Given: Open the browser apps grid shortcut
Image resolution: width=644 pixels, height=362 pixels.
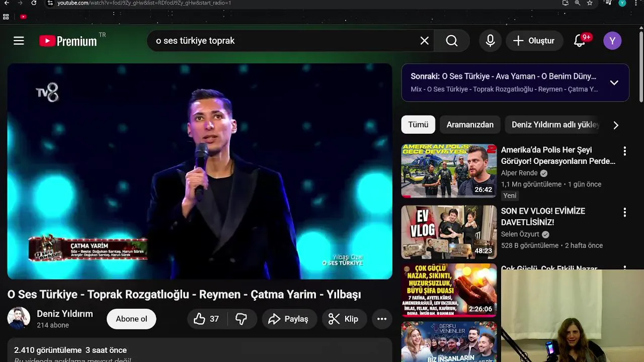Looking at the screenshot, I should tap(6, 17).
